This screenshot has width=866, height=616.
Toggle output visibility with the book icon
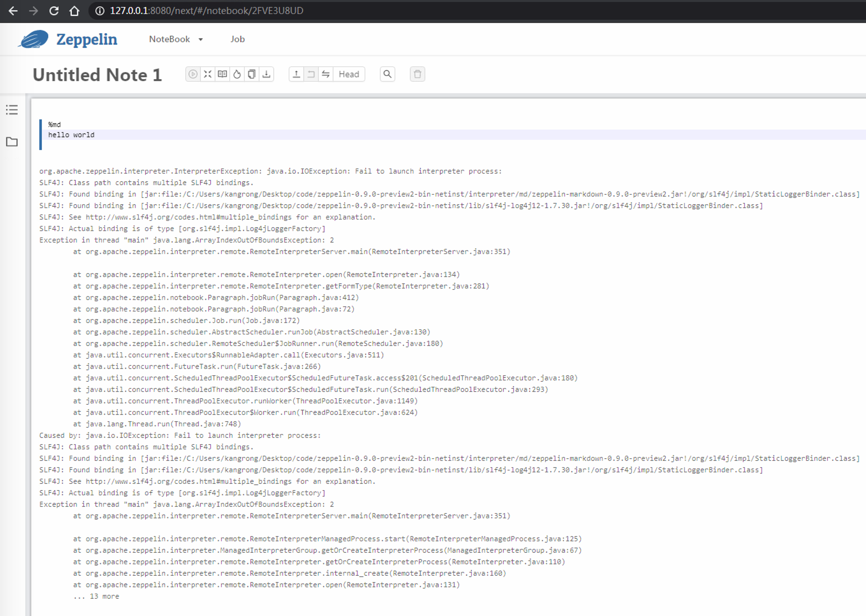(222, 74)
